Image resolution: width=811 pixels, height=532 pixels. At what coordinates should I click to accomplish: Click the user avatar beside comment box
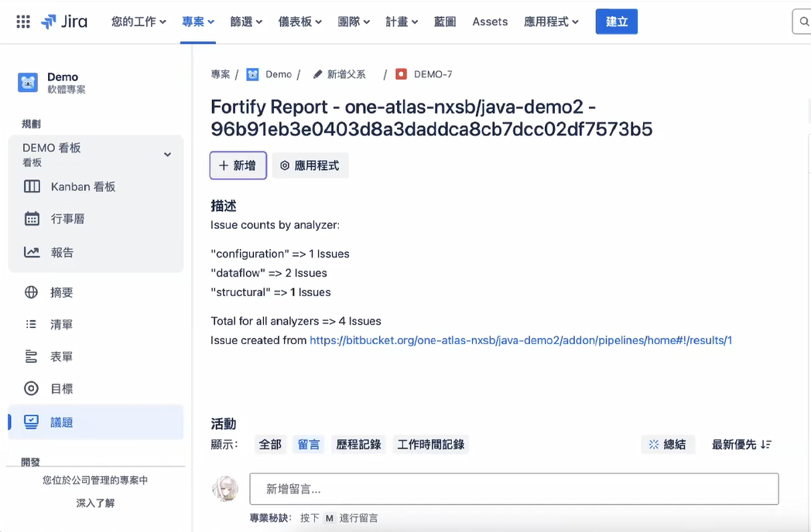click(x=225, y=489)
